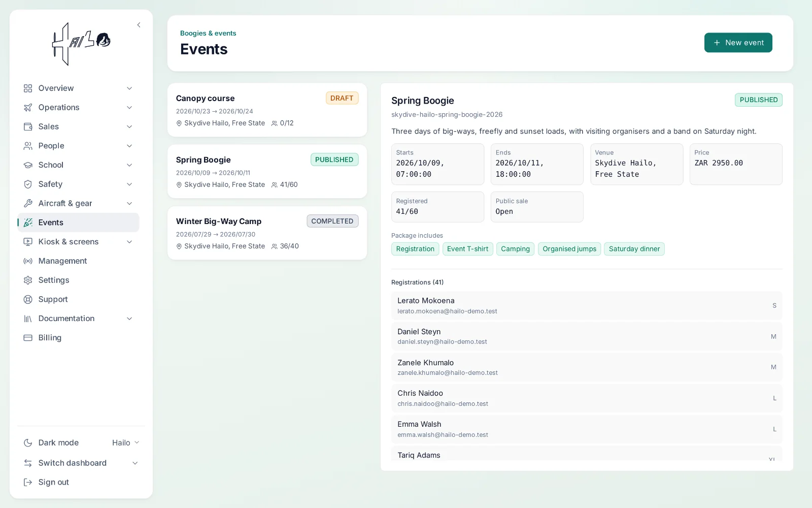The width and height of the screenshot is (812, 508).
Task: Click the Operations plane icon
Action: (28, 108)
